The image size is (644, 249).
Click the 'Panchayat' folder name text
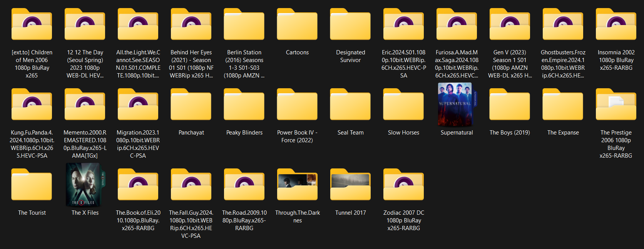click(191, 133)
